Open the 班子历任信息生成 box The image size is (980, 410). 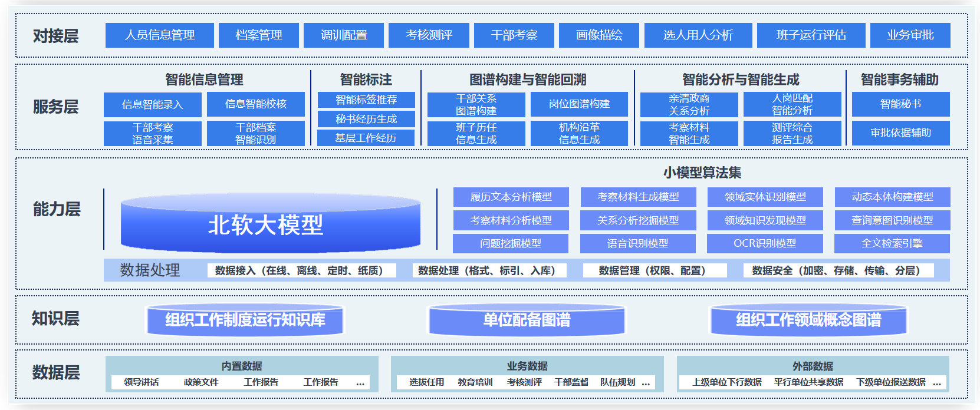(476, 134)
